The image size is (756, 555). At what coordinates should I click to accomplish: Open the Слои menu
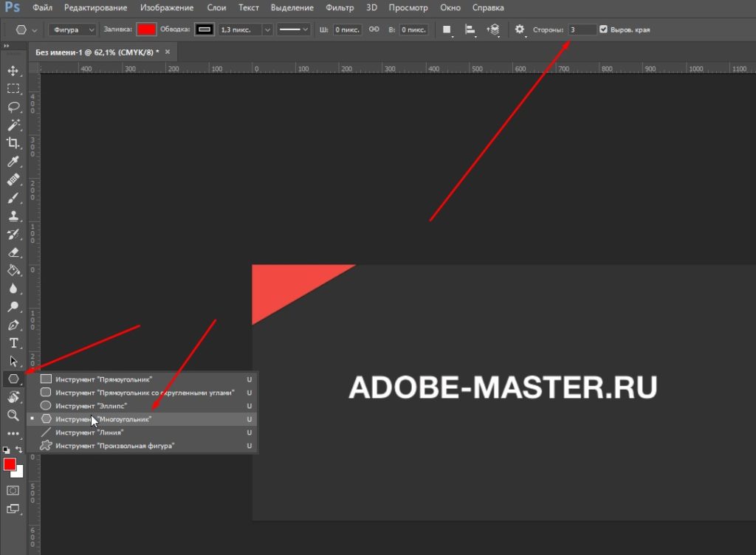(216, 7)
